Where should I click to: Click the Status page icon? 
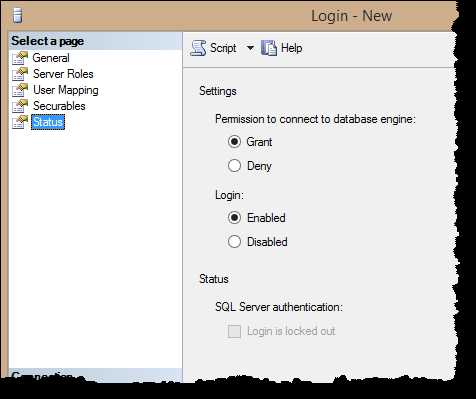[x=20, y=122]
